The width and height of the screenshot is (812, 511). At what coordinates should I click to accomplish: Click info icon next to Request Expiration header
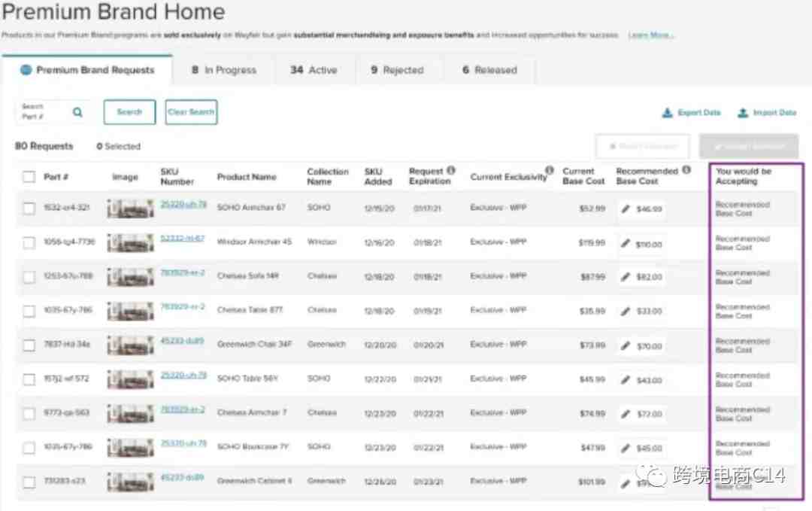[x=451, y=170]
